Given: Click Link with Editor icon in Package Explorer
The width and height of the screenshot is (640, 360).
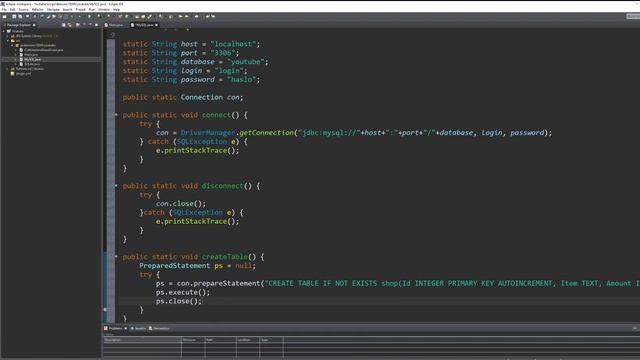Looking at the screenshot, I should pyautogui.click(x=70, y=25).
